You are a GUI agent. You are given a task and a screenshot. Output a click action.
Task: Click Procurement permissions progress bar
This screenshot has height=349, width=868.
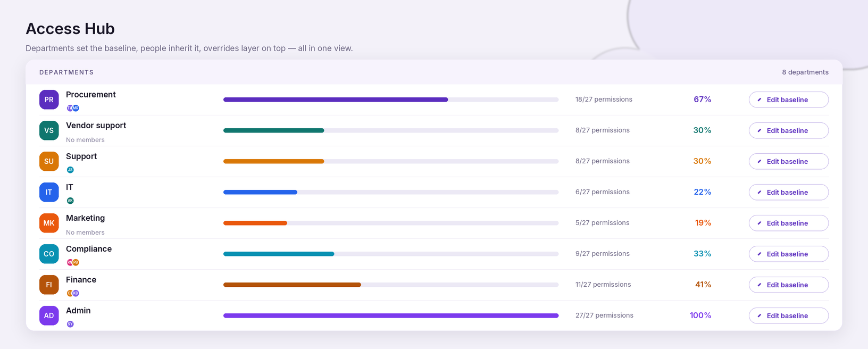391,99
